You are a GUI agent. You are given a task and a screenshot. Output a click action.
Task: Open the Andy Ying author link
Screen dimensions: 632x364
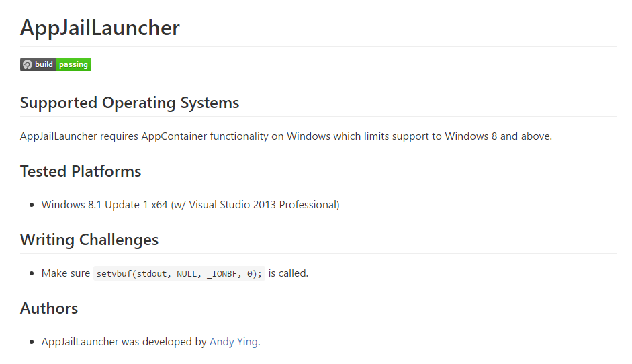click(x=233, y=341)
